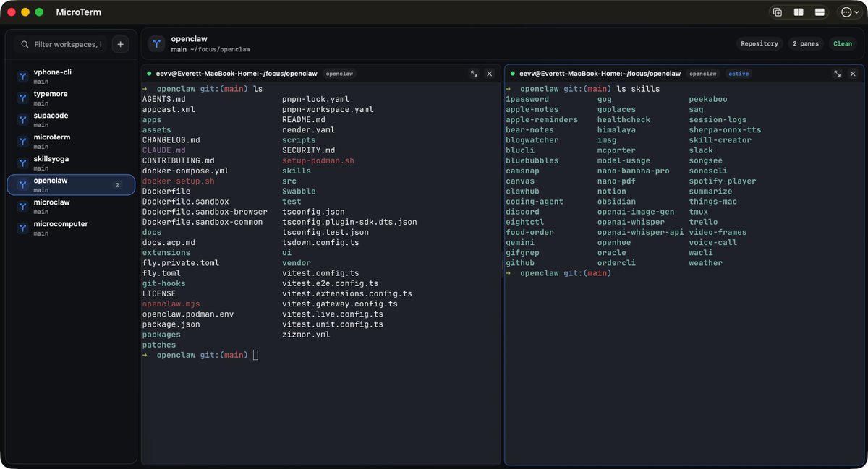Click package.json in the listing
The height and width of the screenshot is (469, 868).
171,324
